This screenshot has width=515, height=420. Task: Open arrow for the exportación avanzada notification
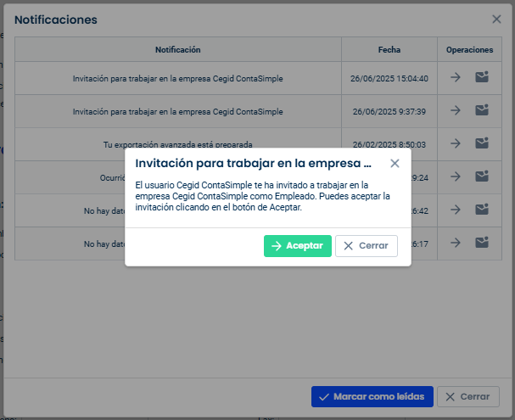pos(456,143)
